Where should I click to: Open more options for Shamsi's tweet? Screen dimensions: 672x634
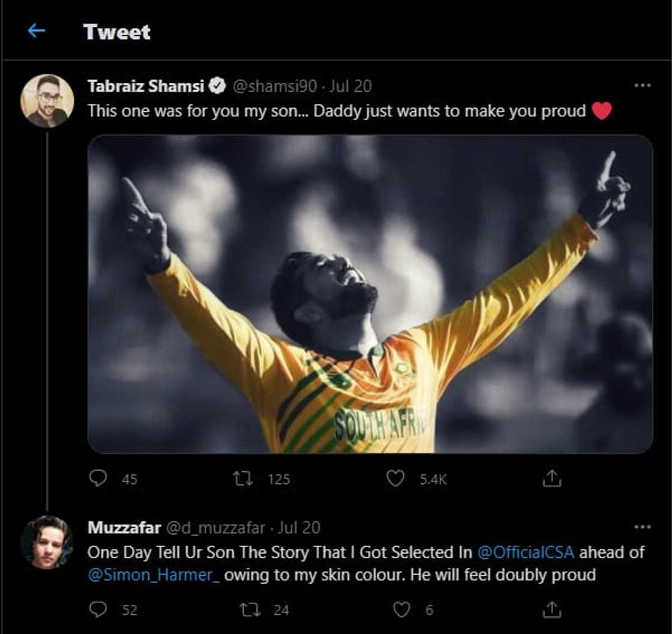[x=642, y=86]
